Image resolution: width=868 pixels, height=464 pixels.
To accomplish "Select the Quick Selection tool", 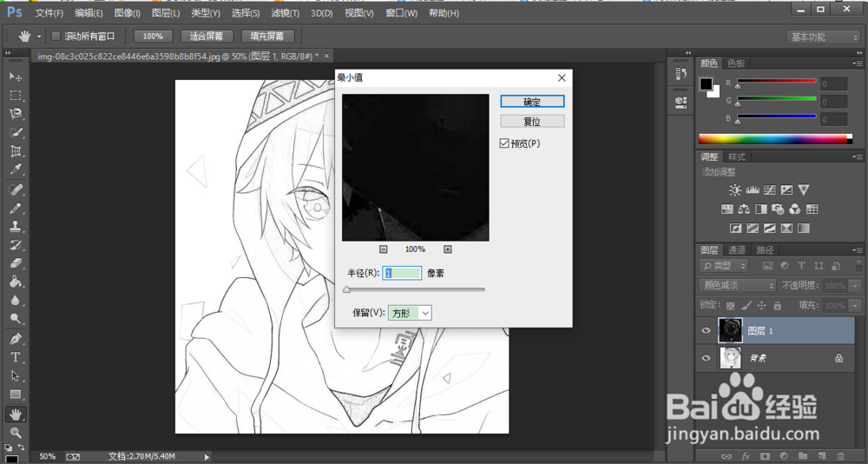I will (16, 132).
